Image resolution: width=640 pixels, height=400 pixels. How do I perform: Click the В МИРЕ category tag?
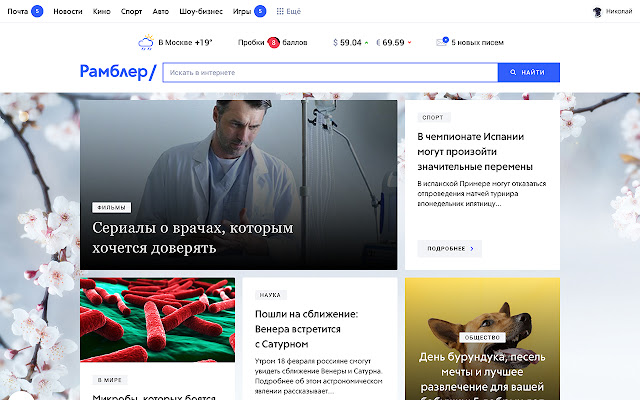[x=110, y=380]
